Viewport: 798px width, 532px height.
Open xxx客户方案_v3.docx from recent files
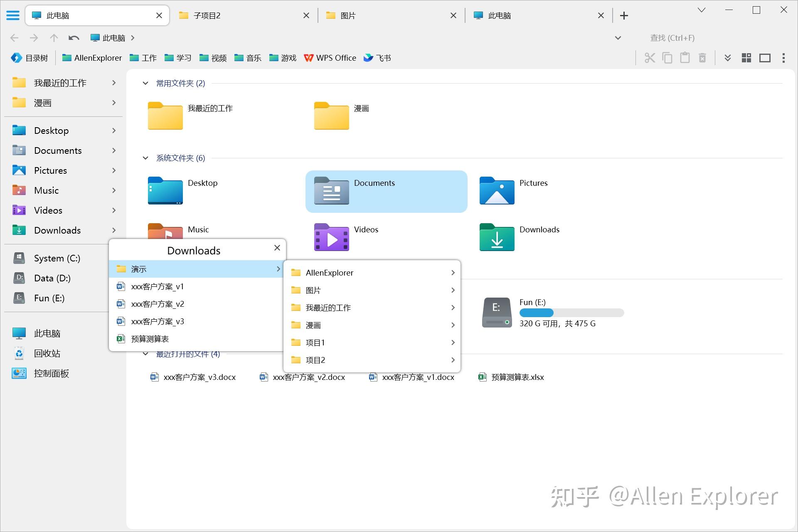tap(199, 377)
